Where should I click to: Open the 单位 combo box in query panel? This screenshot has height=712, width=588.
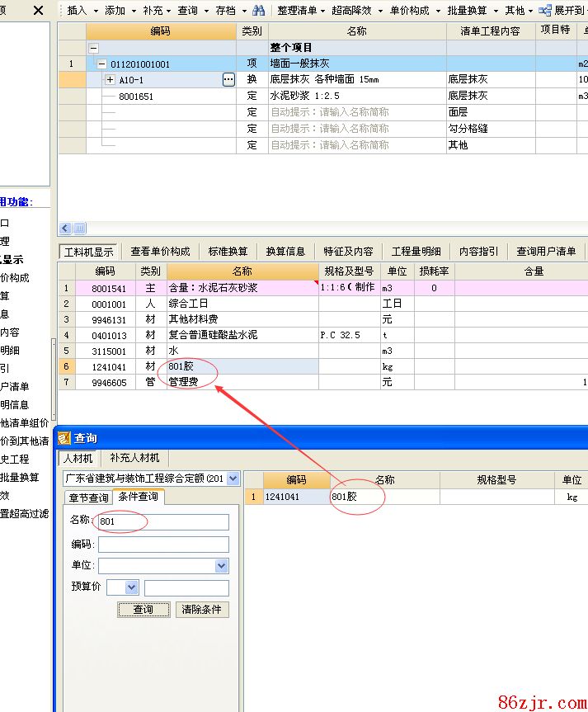(221, 566)
